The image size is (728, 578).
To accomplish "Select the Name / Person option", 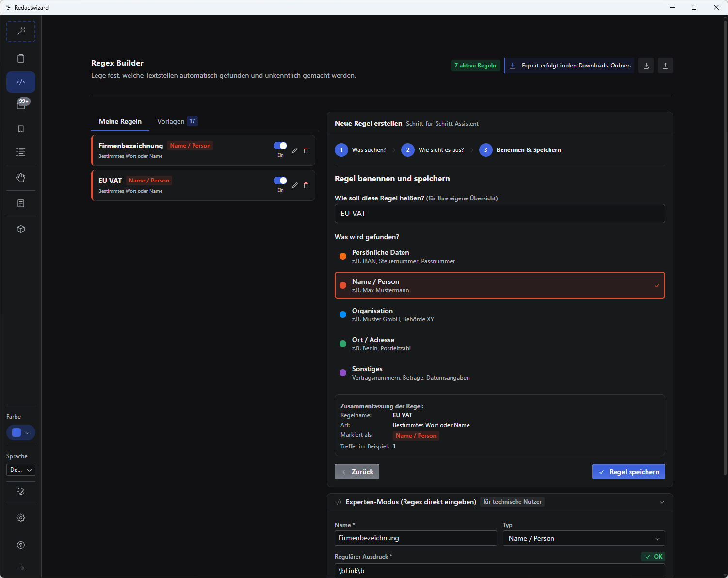I will 500,285.
